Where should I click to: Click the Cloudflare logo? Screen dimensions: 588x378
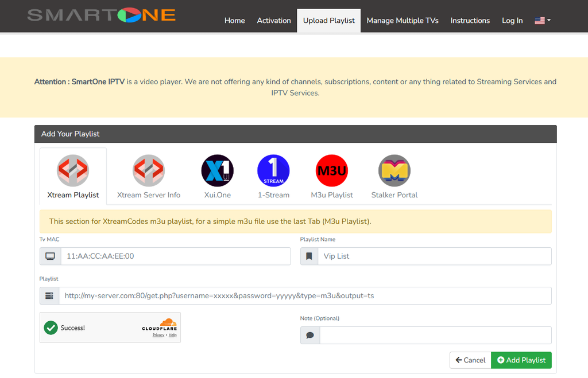coord(160,325)
